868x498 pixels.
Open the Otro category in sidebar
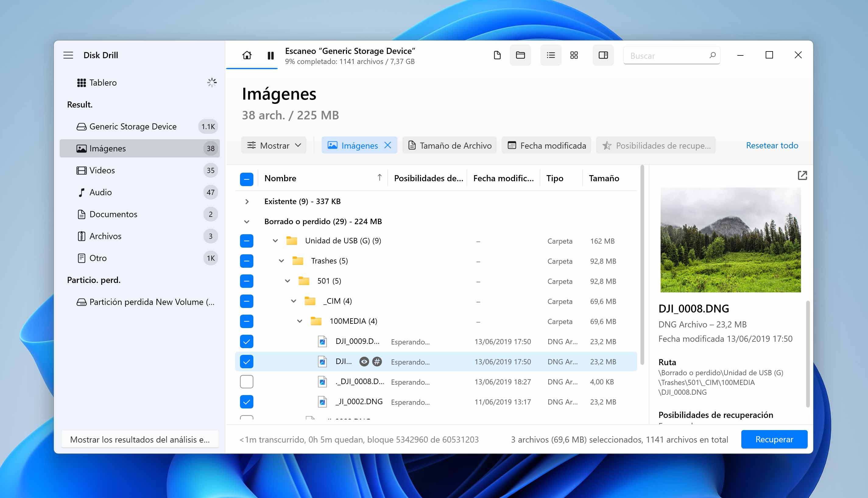coord(139,258)
